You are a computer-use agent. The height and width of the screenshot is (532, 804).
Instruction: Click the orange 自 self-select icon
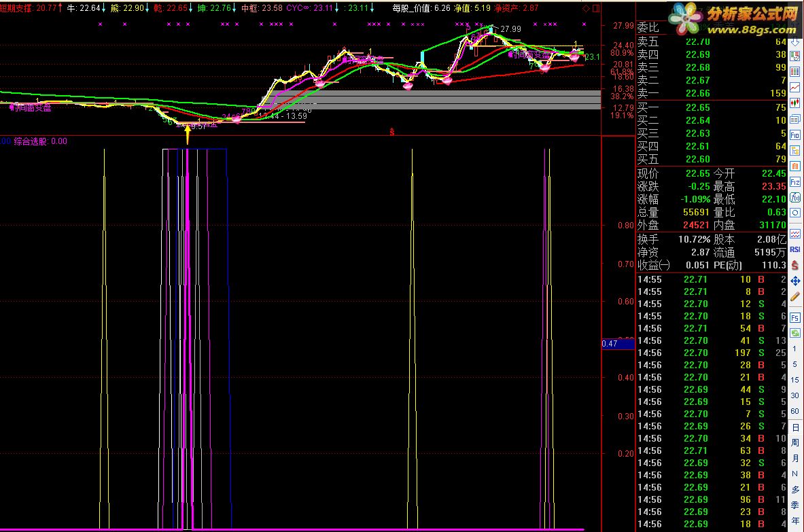(794, 166)
